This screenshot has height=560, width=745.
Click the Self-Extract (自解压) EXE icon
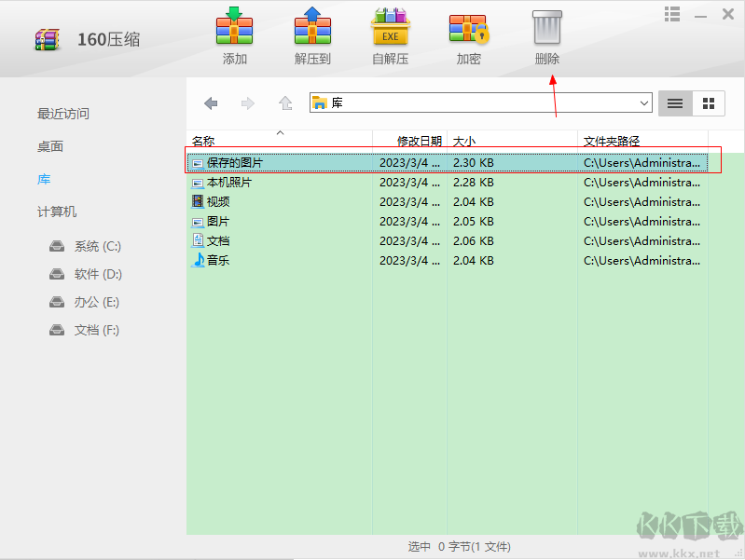point(391,28)
